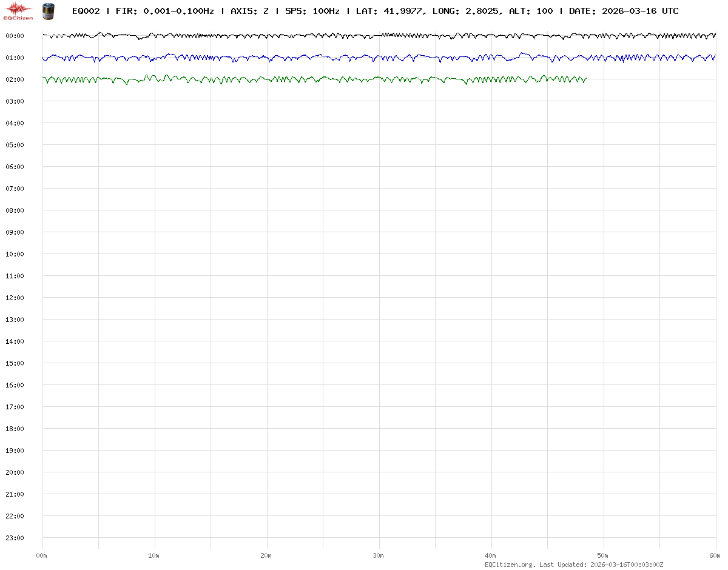Click the 60m minute axis label
This screenshot has width=728, height=570.
[x=715, y=555]
